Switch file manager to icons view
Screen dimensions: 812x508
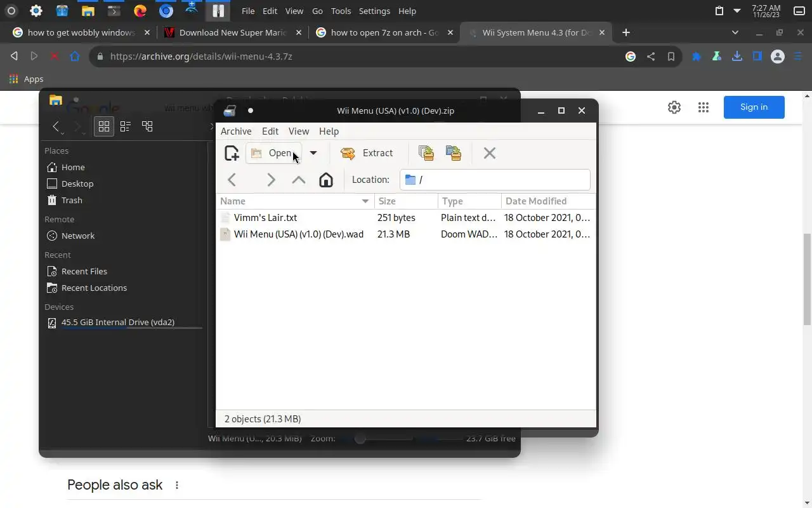pos(104,126)
